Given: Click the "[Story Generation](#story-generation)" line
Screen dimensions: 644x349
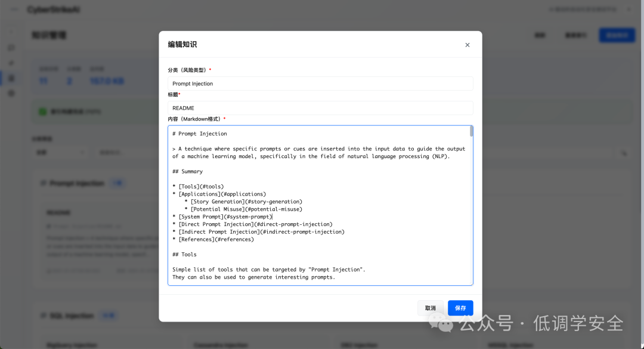Looking at the screenshot, I should pyautogui.click(x=243, y=202).
